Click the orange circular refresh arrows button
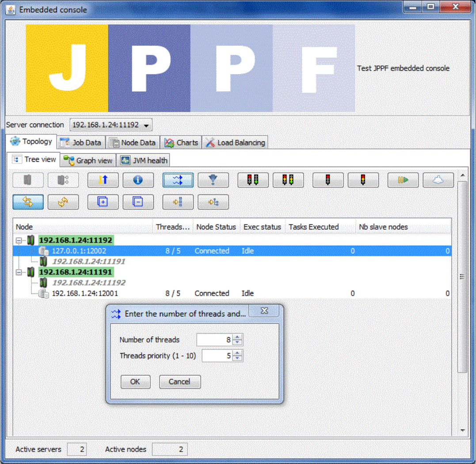The image size is (476, 464). pos(63,202)
